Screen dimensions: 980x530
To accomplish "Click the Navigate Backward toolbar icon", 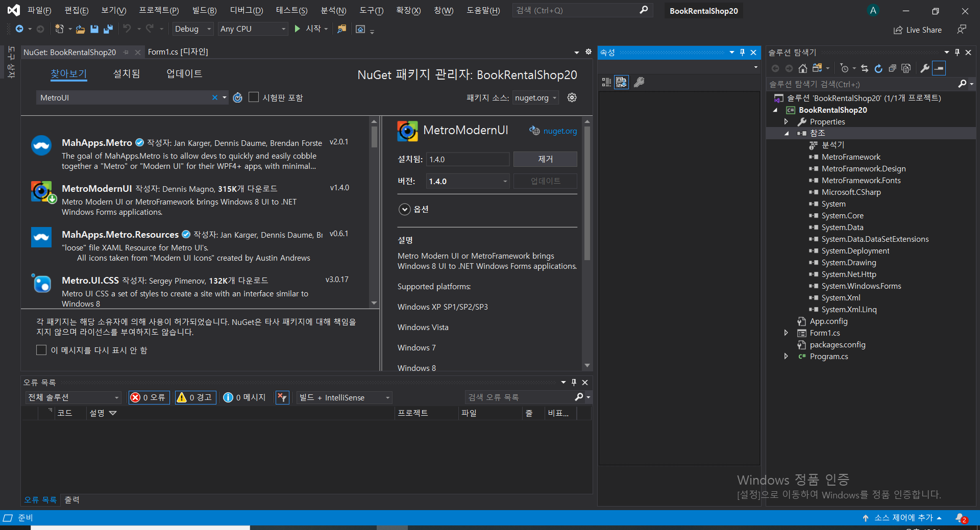I will 19,29.
